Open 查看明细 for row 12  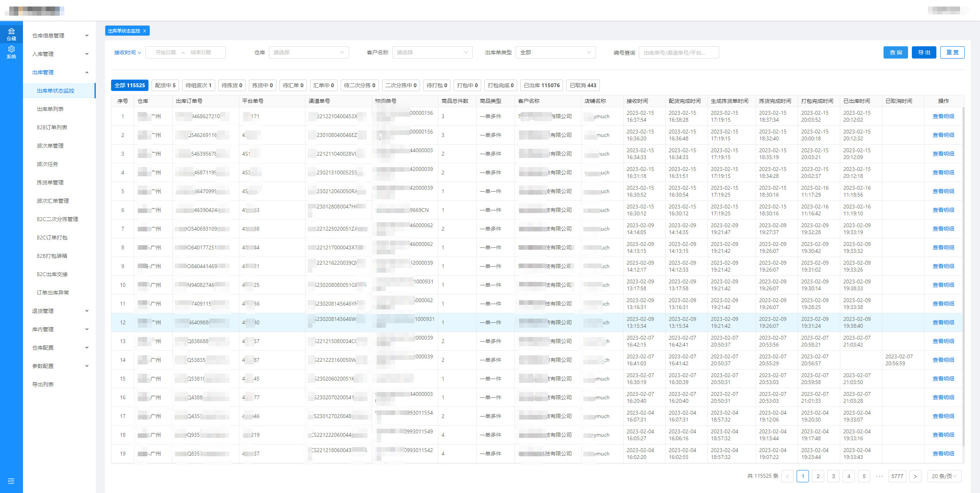pos(943,322)
